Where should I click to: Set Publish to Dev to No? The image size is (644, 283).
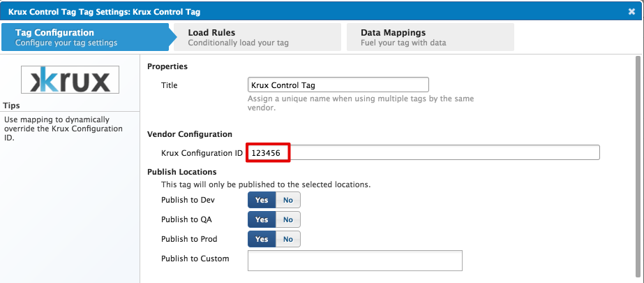point(287,200)
